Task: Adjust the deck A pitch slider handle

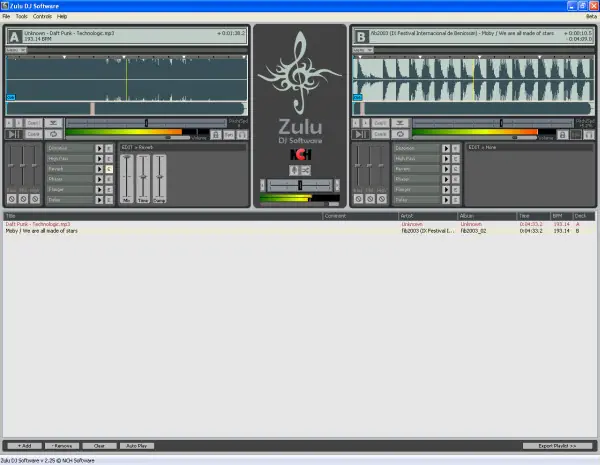Action: coord(146,123)
